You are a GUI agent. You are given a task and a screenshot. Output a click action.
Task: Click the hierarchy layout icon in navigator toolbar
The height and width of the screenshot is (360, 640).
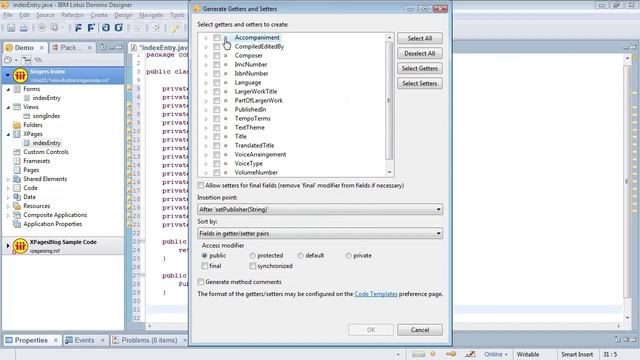[x=27, y=60]
